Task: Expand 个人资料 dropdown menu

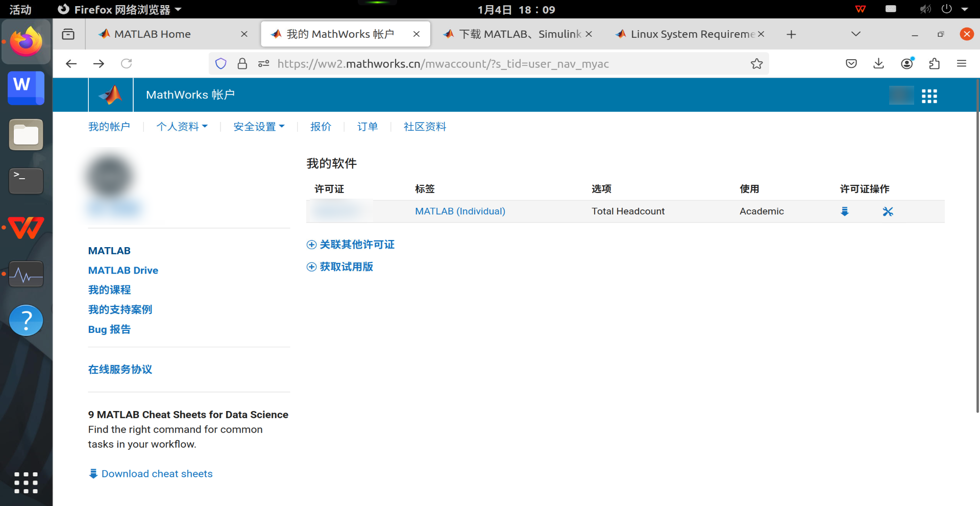Action: [182, 127]
